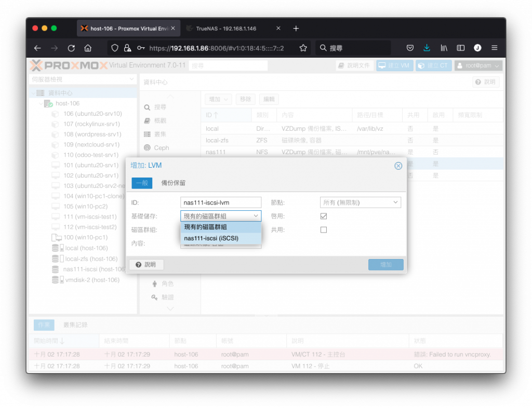Switch to the 叢集記錄 log tab
This screenshot has width=532, height=408.
(75, 325)
